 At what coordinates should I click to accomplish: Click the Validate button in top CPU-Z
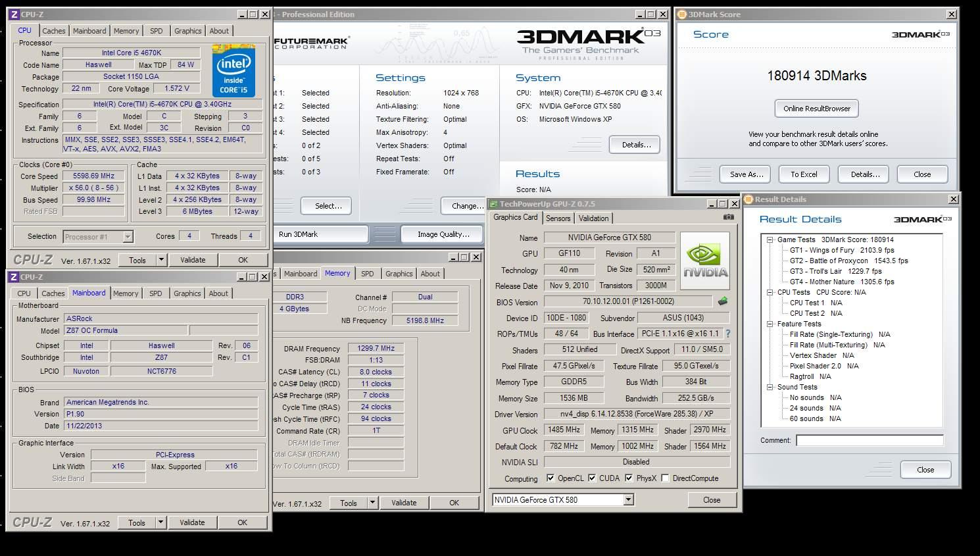193,260
